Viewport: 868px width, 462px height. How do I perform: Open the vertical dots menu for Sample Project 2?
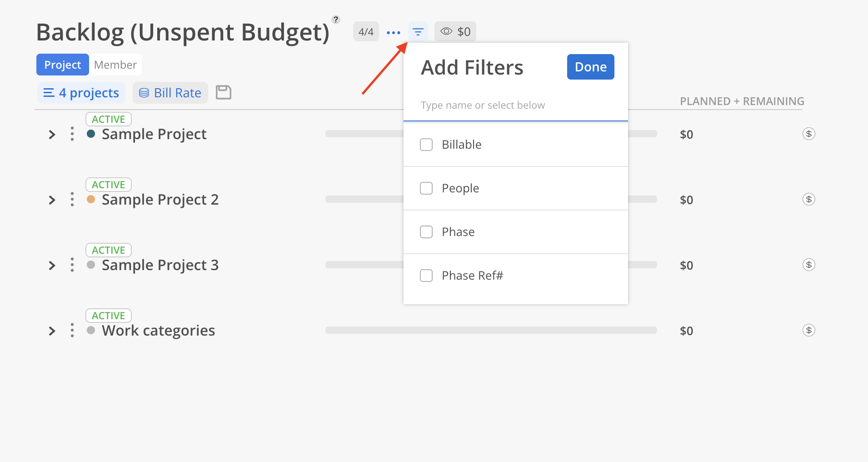coord(72,199)
